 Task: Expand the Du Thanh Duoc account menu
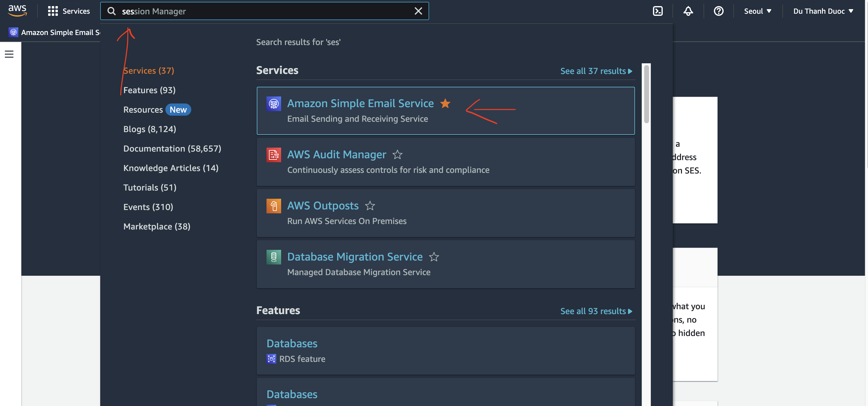(x=823, y=11)
